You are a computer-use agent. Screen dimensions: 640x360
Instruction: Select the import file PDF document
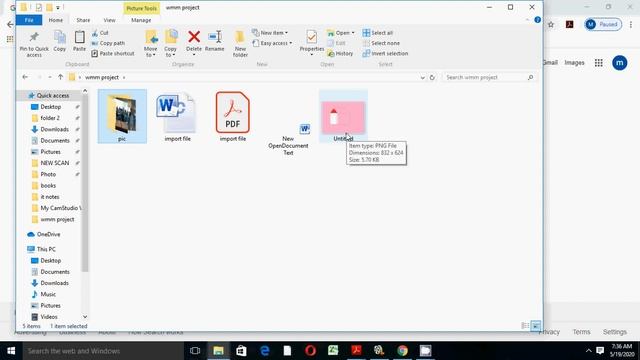coord(233,117)
